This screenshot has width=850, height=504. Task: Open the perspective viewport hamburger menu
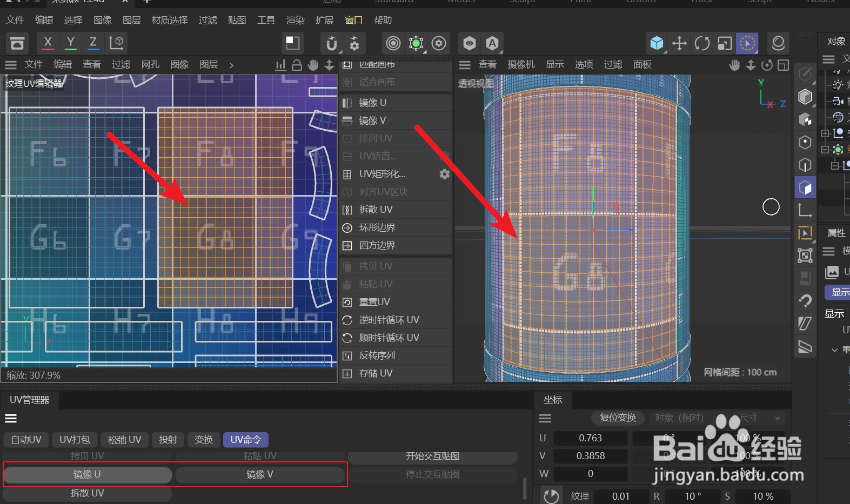point(465,65)
